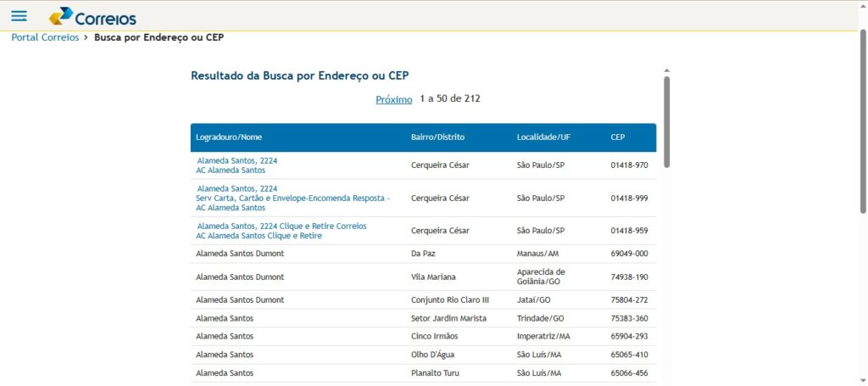The height and width of the screenshot is (386, 868).
Task: Click the Logradouro/Nome column header
Action: 229,137
